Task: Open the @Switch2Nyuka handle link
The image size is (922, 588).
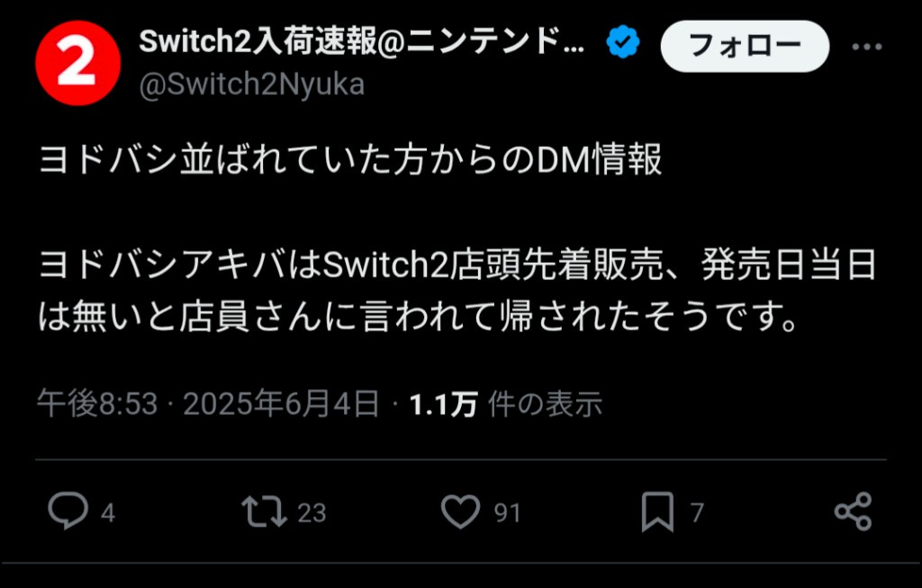Action: pyautogui.click(x=252, y=85)
